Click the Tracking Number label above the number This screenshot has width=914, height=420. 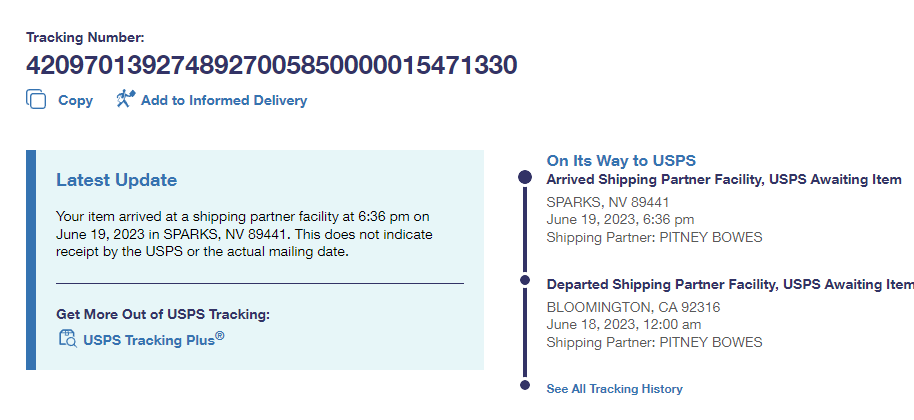tap(85, 37)
